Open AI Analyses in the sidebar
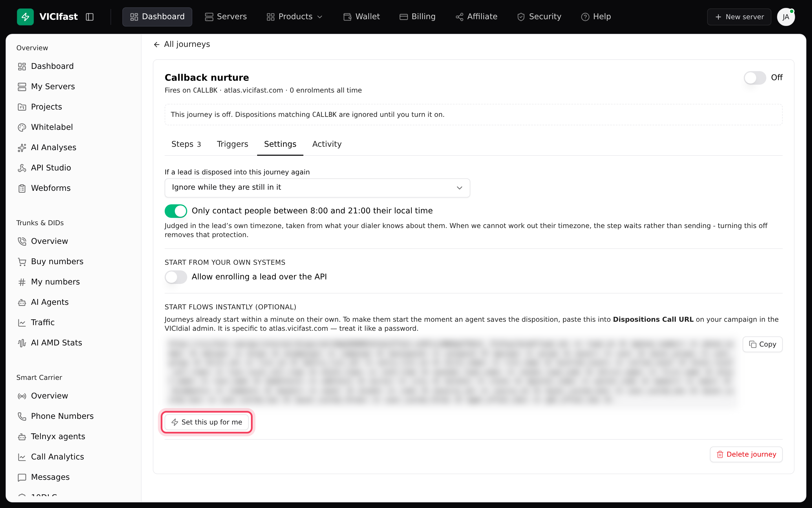Viewport: 812px width, 508px height. (47, 148)
